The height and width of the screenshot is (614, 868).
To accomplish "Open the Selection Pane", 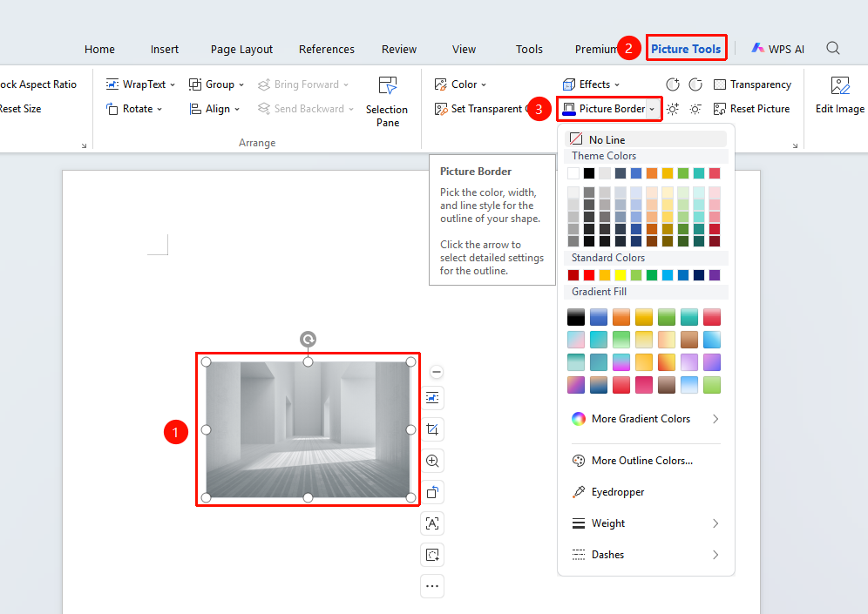I will pos(387,102).
